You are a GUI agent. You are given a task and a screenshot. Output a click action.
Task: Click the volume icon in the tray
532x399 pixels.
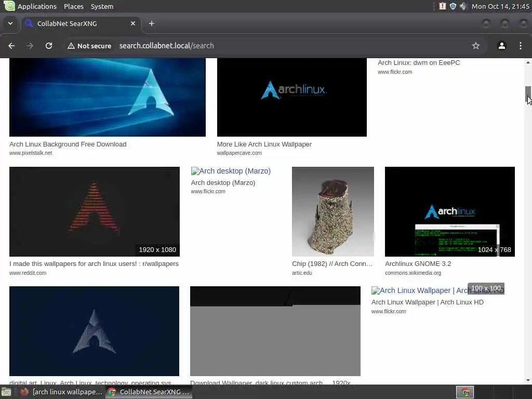(x=463, y=6)
